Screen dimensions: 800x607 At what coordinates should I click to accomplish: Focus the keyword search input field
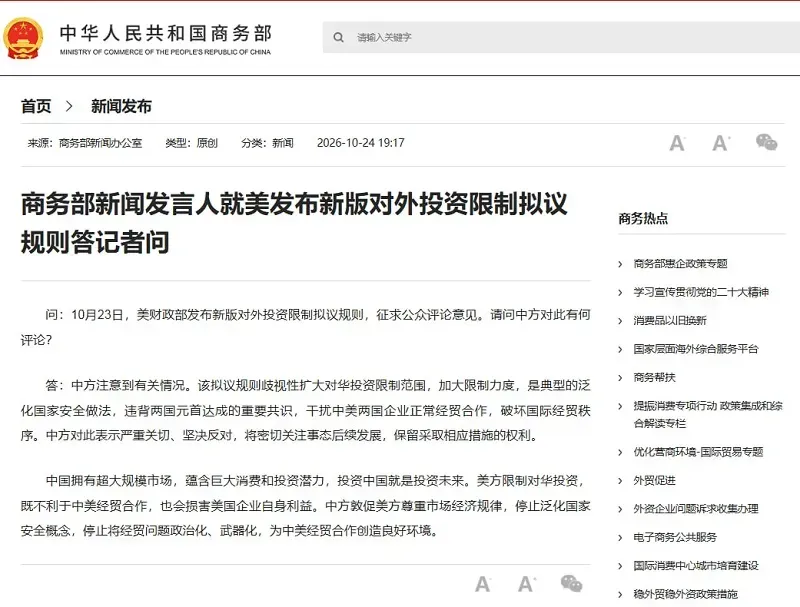pyautogui.click(x=561, y=37)
